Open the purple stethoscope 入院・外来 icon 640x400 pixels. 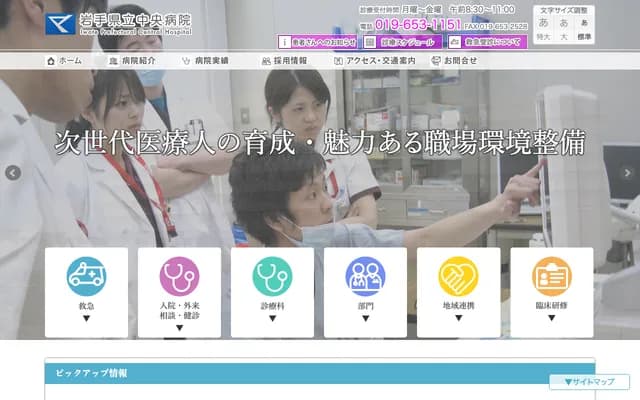point(179,276)
